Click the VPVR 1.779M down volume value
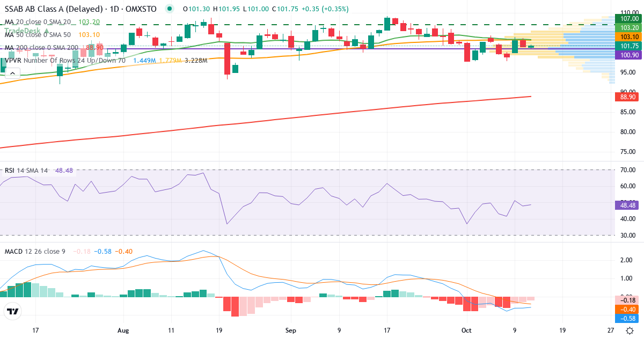 tap(171, 61)
